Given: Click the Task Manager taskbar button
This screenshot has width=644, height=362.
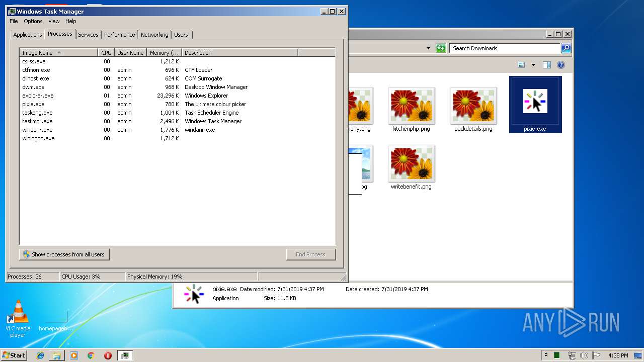Looking at the screenshot, I should [125, 355].
